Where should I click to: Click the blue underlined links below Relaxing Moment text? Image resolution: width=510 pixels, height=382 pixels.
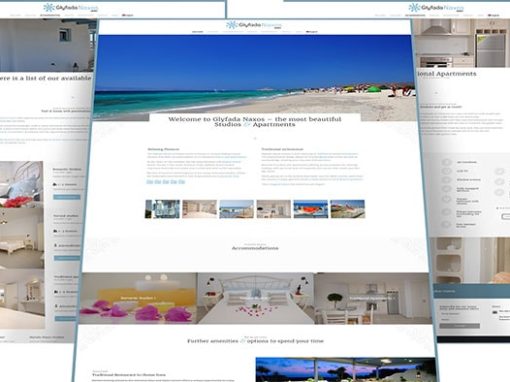(166, 182)
